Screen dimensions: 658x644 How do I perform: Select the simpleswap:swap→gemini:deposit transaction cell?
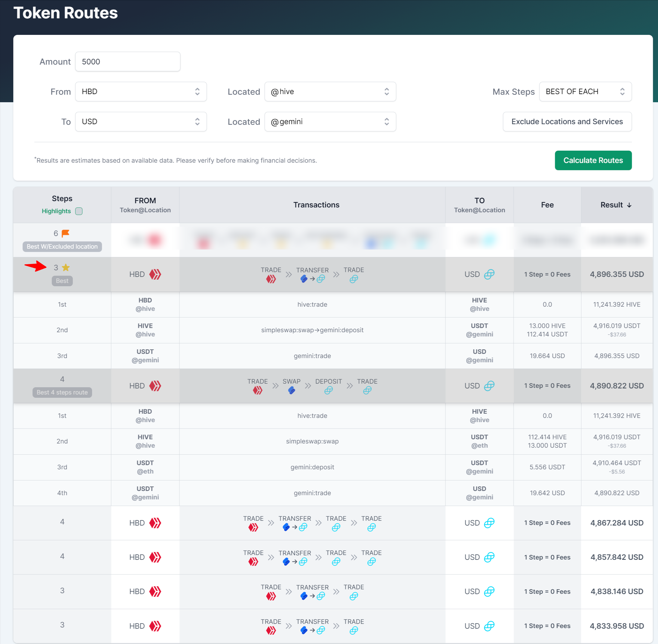click(312, 330)
